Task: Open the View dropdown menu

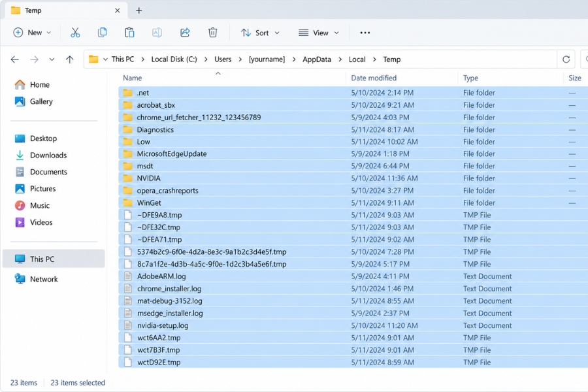Action: point(319,33)
